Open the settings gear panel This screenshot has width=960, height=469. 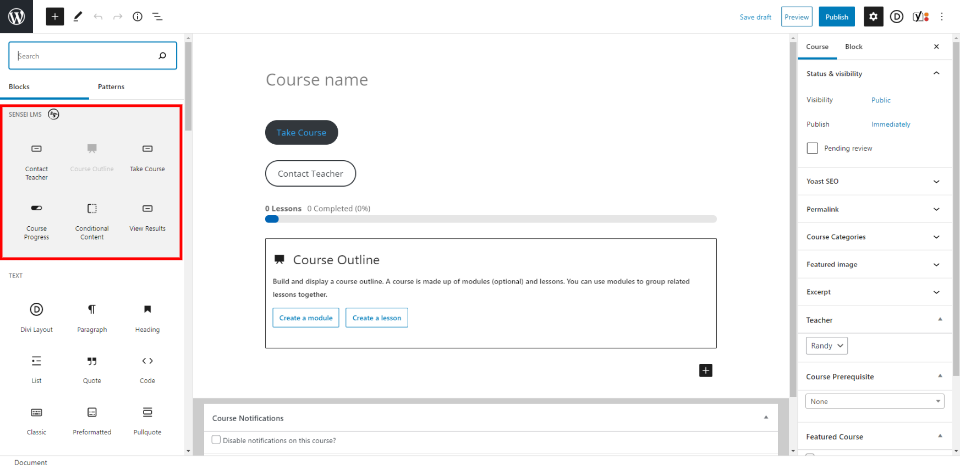point(873,17)
